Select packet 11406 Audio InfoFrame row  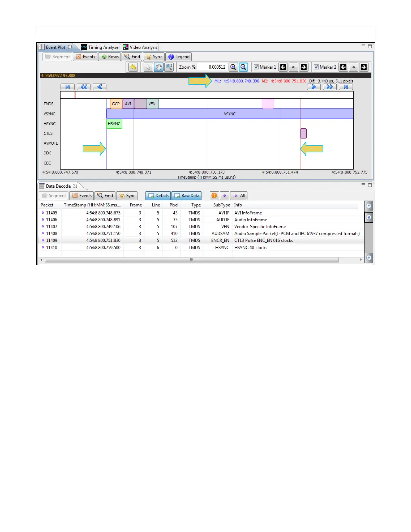pos(201,220)
